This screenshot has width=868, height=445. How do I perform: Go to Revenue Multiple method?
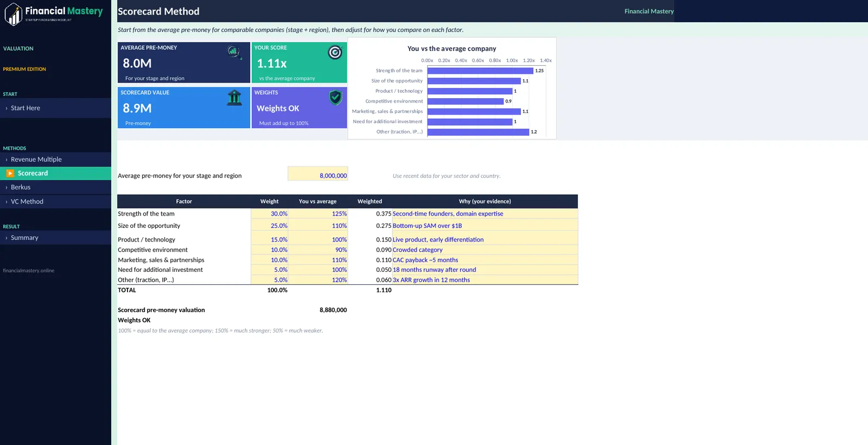pyautogui.click(x=55, y=160)
